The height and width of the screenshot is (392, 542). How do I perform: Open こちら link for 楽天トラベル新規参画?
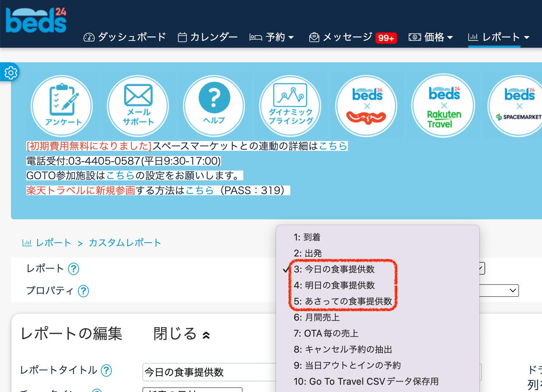pyautogui.click(x=199, y=191)
